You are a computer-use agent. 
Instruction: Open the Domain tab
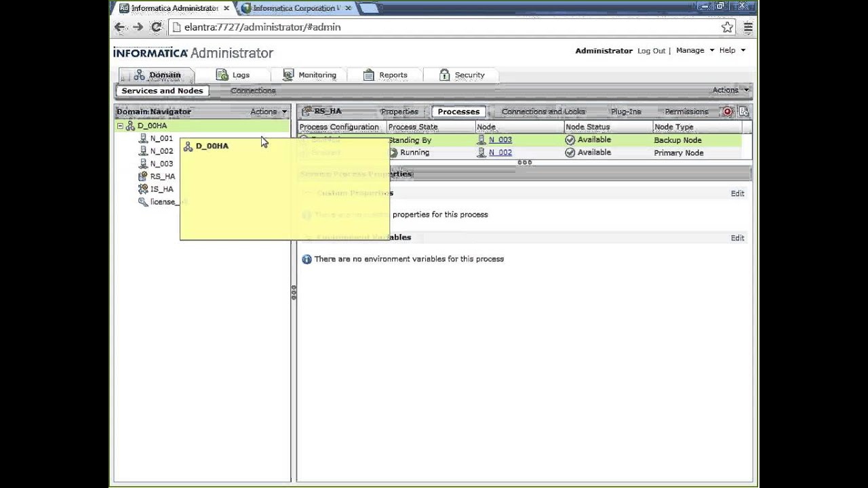coord(157,75)
